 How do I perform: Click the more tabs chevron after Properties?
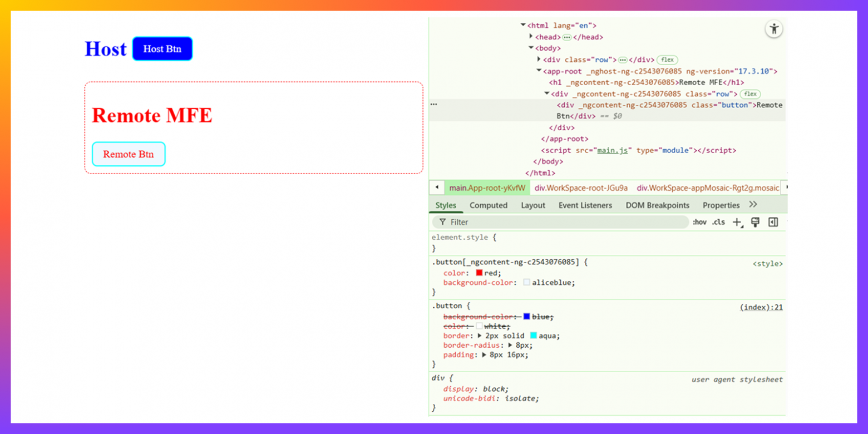click(x=753, y=205)
